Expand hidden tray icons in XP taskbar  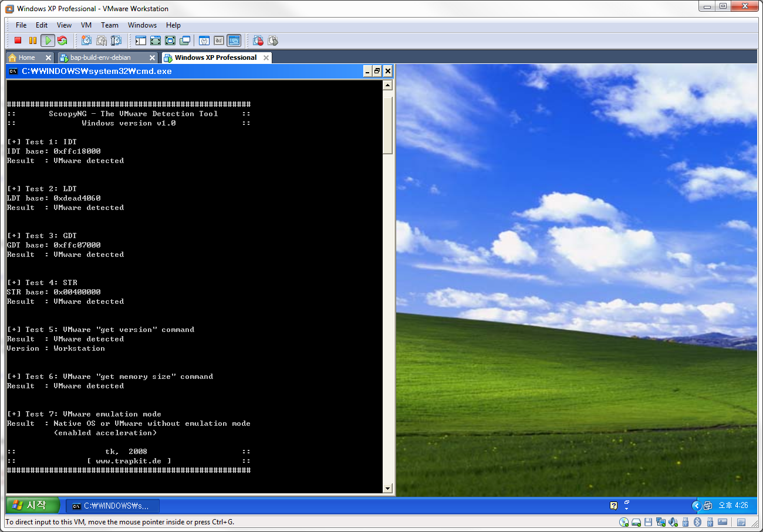[x=697, y=505]
